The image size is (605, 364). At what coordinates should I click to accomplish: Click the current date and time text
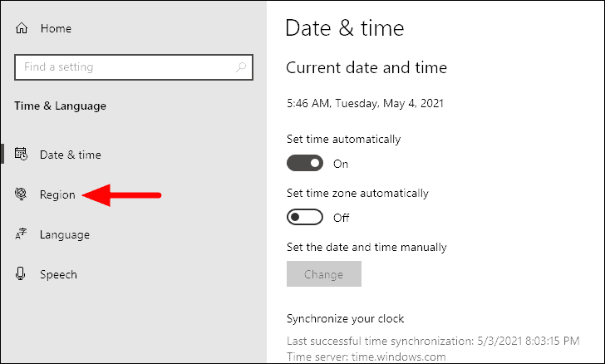tap(365, 103)
